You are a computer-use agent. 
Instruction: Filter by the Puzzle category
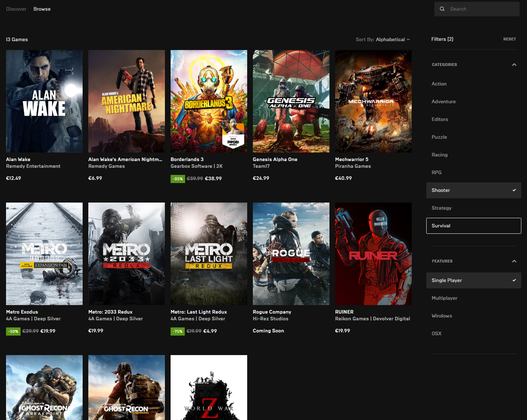[x=474, y=137]
